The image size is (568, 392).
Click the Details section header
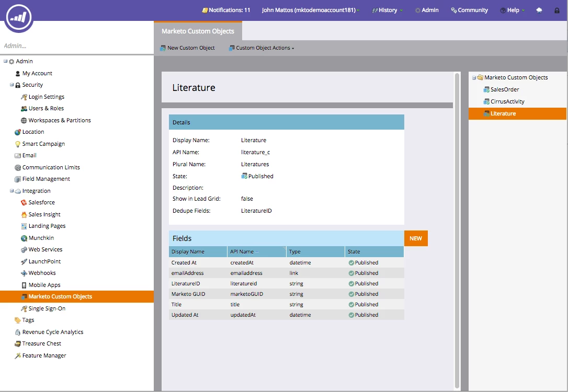286,122
